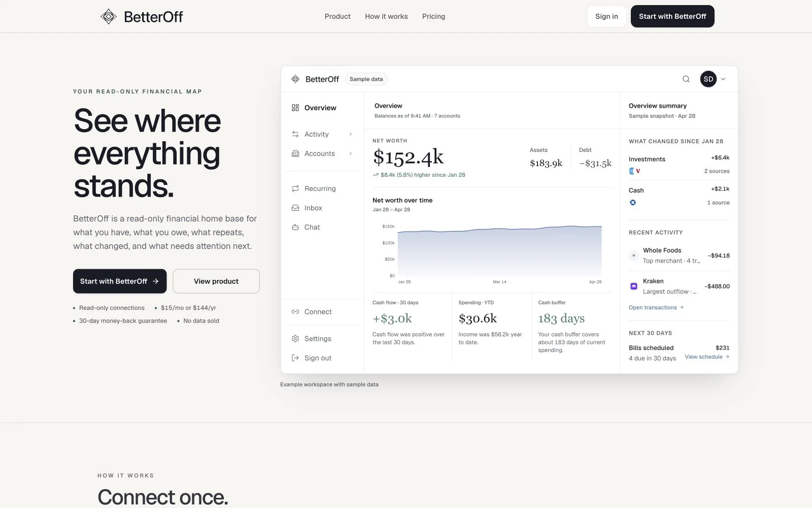This screenshot has width=812, height=508.
Task: Select Recurring in the sidebar
Action: [320, 188]
